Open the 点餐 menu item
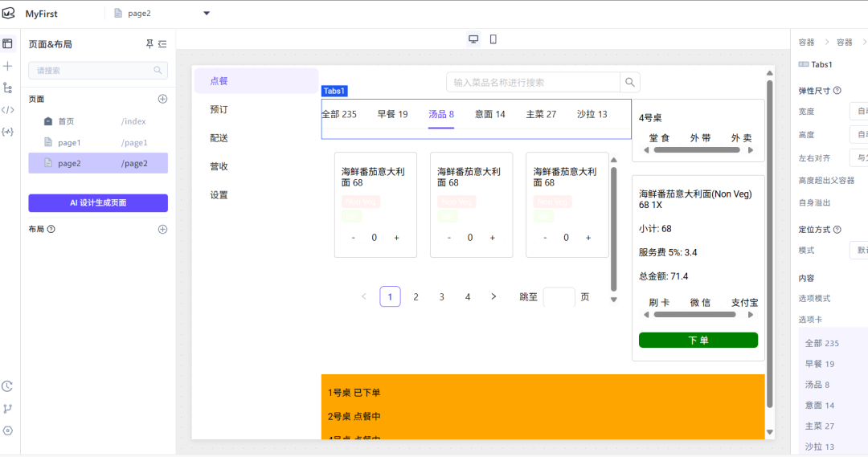The image size is (868, 457). [256, 81]
